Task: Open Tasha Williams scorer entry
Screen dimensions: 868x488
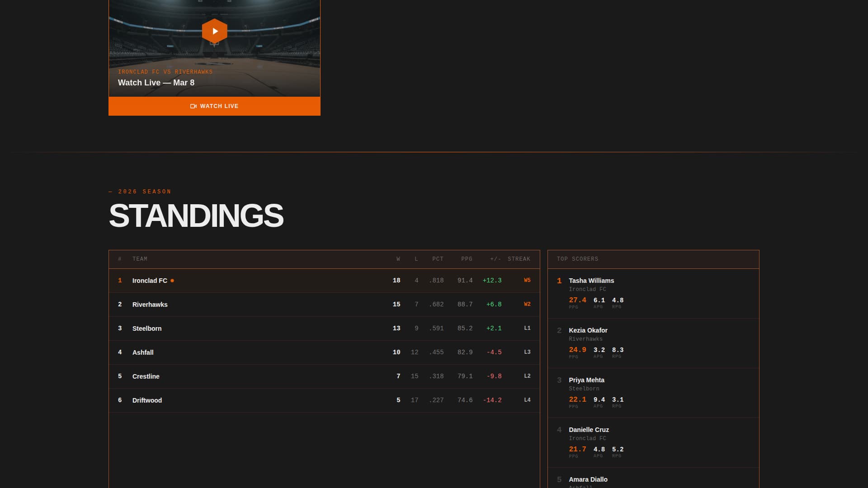Action: [653, 294]
